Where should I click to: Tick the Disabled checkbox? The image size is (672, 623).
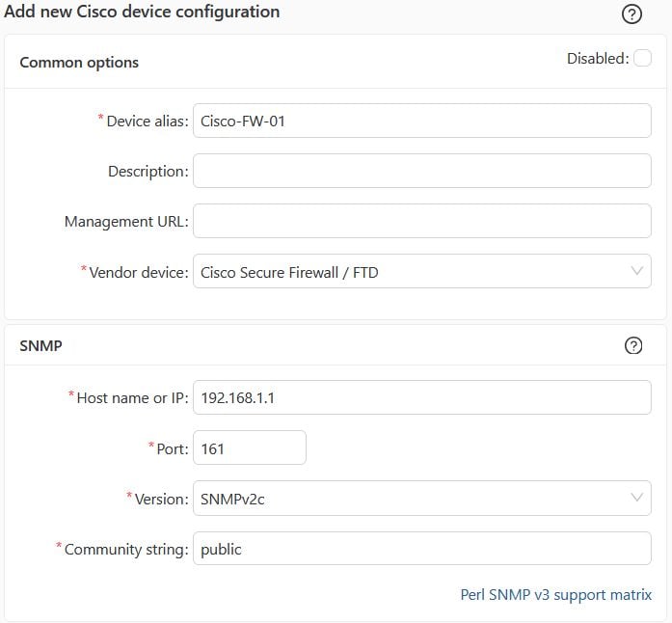point(642,58)
